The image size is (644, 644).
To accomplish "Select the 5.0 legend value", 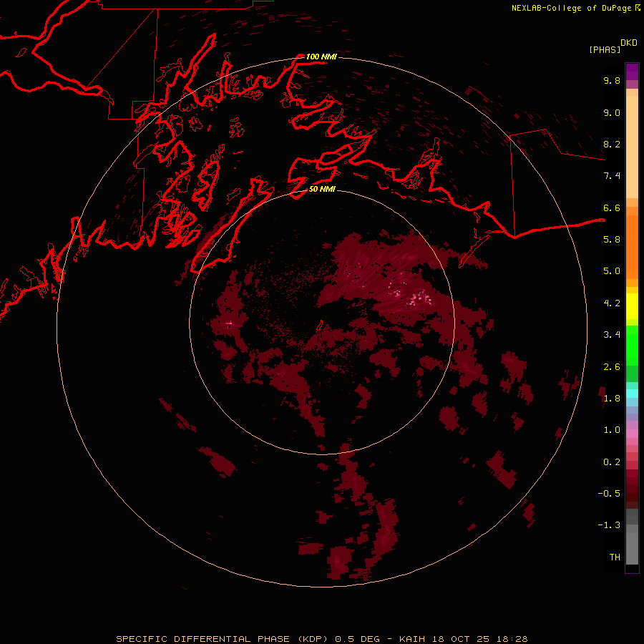I will (612, 271).
